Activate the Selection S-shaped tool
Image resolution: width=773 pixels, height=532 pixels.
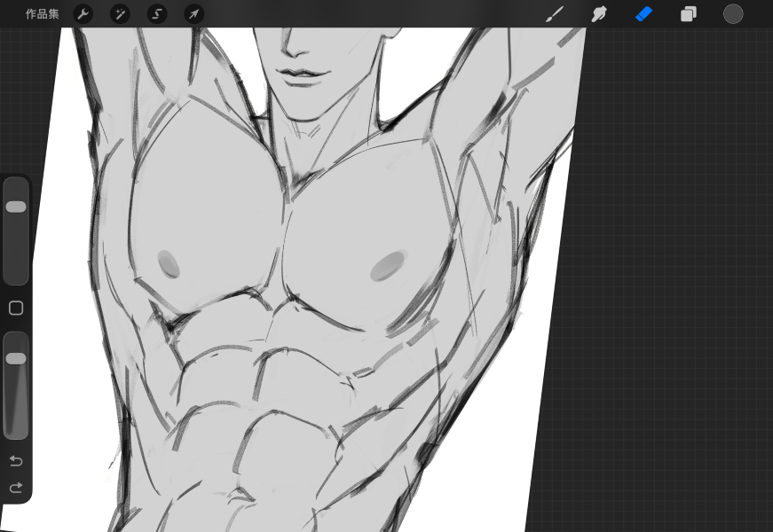pos(157,14)
